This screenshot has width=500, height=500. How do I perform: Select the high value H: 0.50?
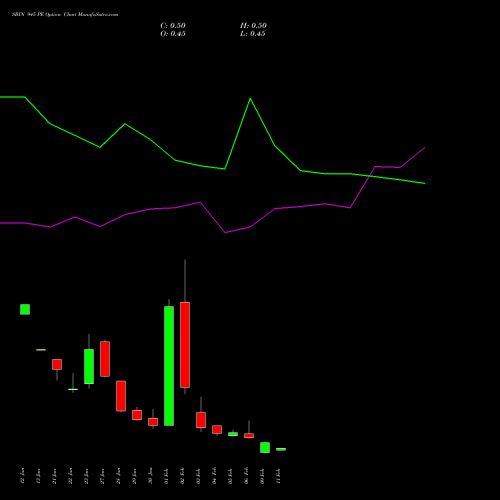[253, 26]
